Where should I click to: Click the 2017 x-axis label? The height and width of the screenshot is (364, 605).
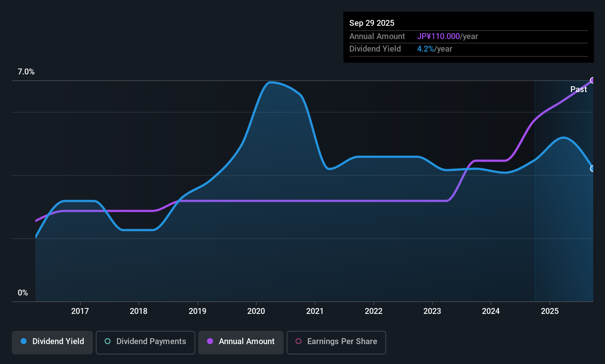pos(80,311)
